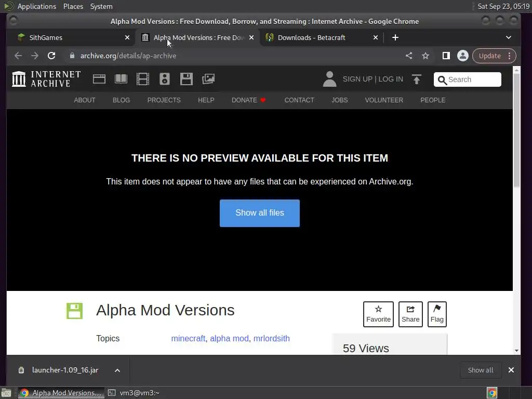Open the alpha mod topic link
The image size is (532, 399).
pyautogui.click(x=229, y=338)
